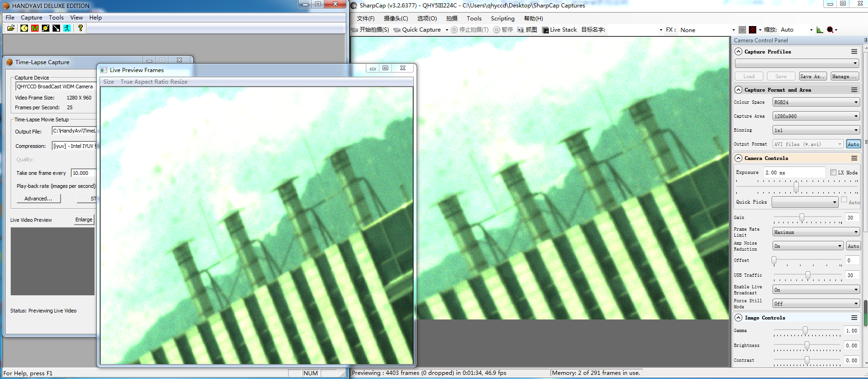Open the SharpCap 文件(F) menu
This screenshot has height=379, width=868.
pyautogui.click(x=365, y=19)
